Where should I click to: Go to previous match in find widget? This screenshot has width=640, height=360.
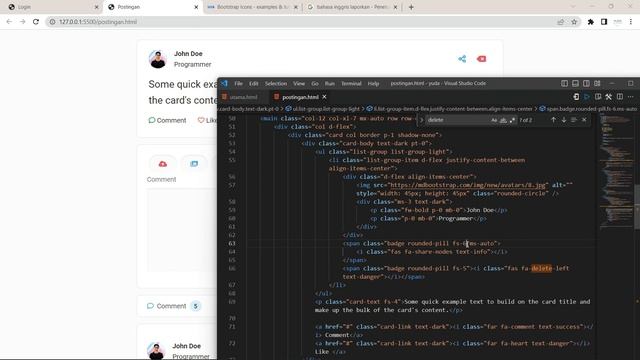click(553, 120)
